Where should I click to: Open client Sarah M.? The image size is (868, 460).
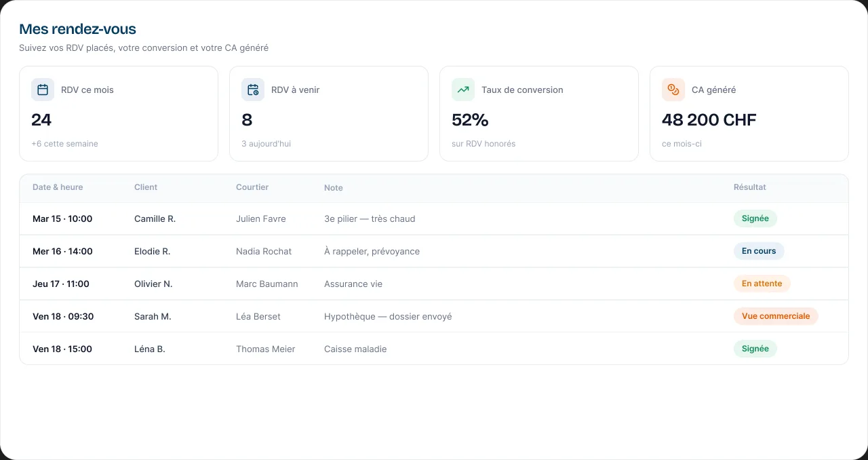[x=153, y=317]
